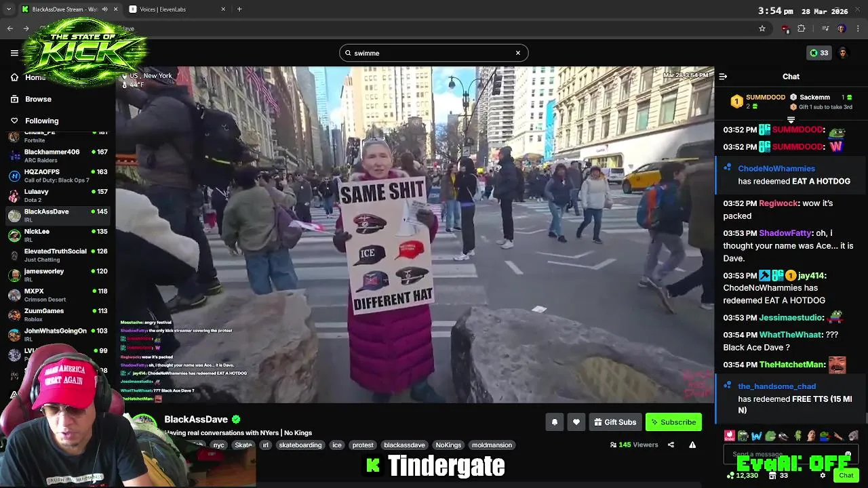Click the SUMMDOOD top gifter entry
Viewport: 868px width, 488px height.
pos(758,102)
